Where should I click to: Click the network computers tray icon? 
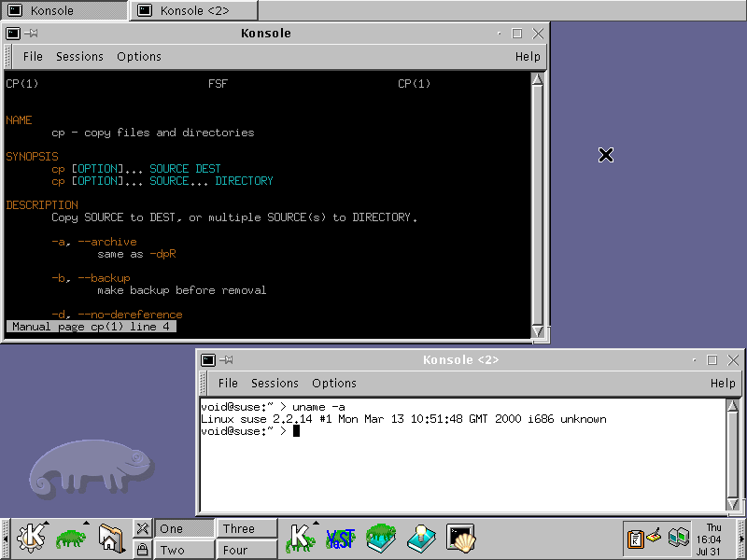tap(679, 538)
